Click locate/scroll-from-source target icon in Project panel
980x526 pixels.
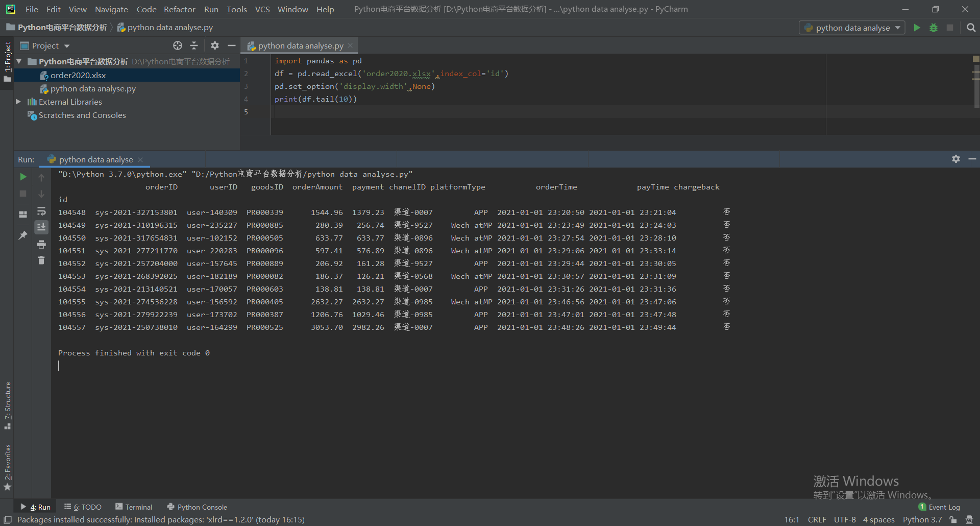(x=178, y=45)
